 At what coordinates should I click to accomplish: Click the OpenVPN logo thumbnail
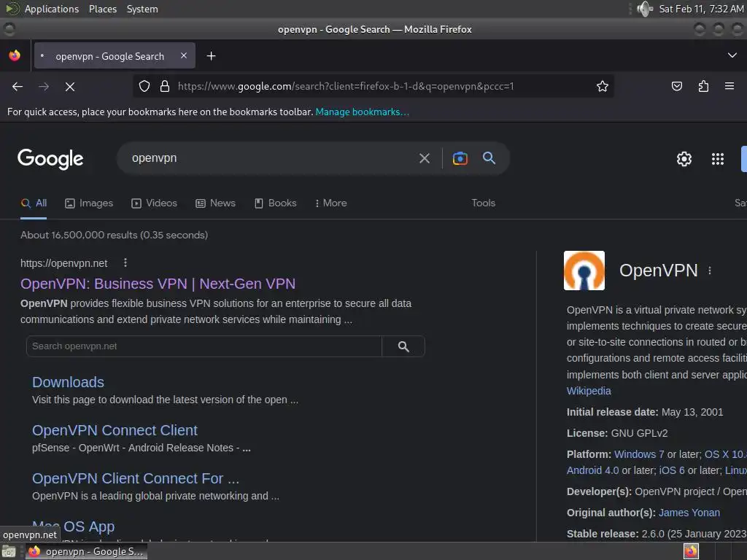(584, 271)
